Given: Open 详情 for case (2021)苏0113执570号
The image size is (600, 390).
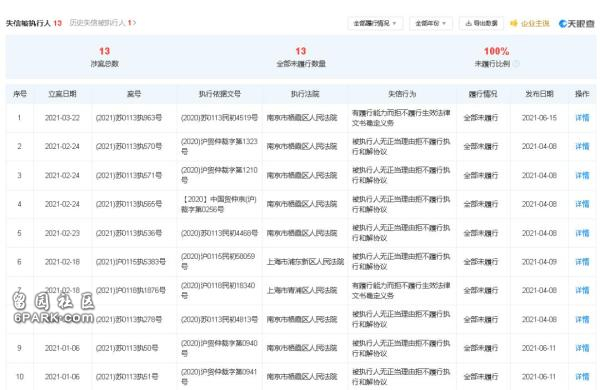Looking at the screenshot, I should point(582,147).
